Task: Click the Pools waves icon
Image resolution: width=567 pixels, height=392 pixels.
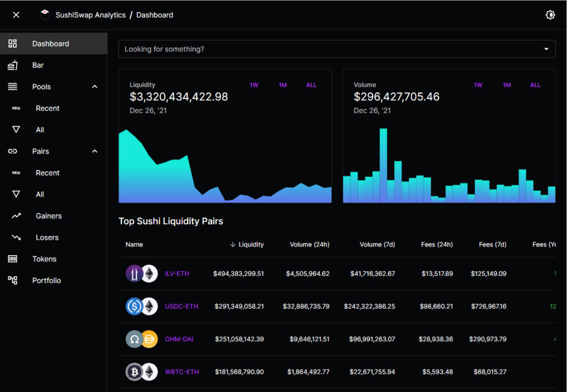Action: coord(13,87)
